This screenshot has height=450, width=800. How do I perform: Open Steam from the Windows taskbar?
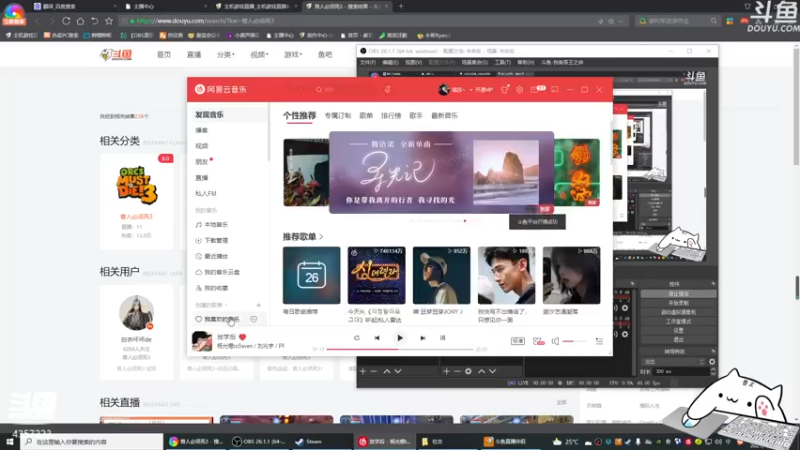tap(310, 441)
